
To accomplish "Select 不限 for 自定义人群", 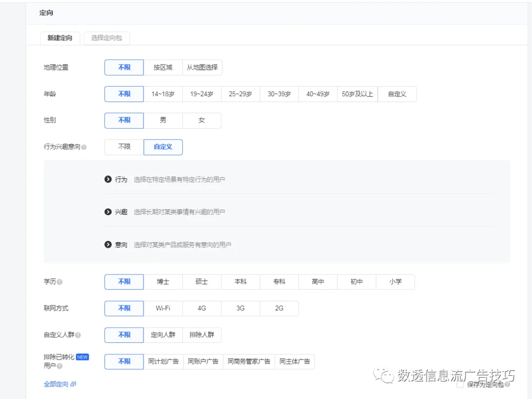I will click(124, 335).
